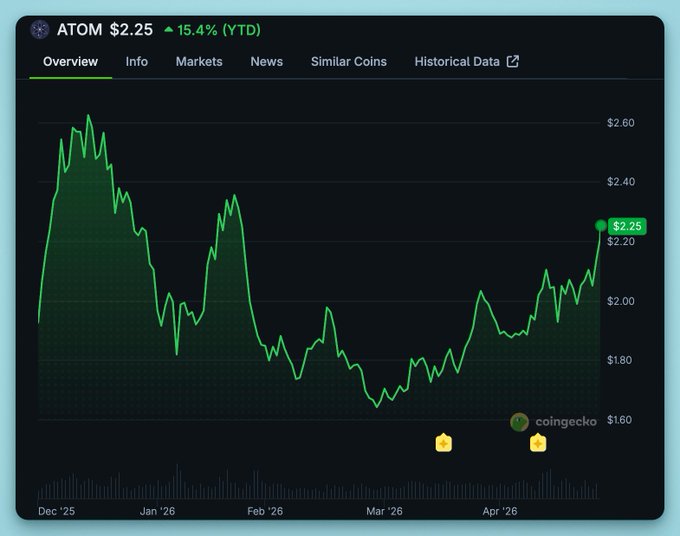Image resolution: width=680 pixels, height=536 pixels.
Task: Click the $2.25 header price
Action: pos(131,30)
